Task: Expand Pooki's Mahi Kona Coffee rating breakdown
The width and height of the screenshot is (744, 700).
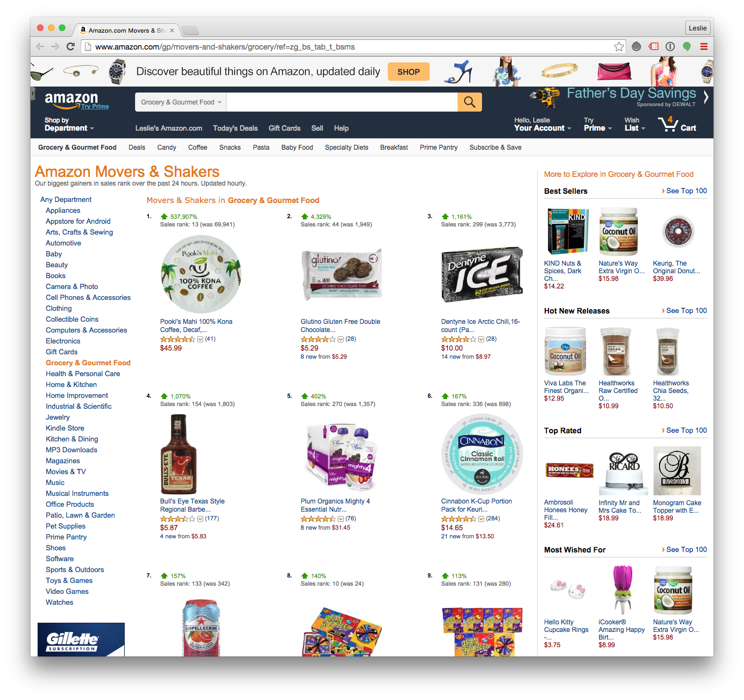Action: pos(200,339)
